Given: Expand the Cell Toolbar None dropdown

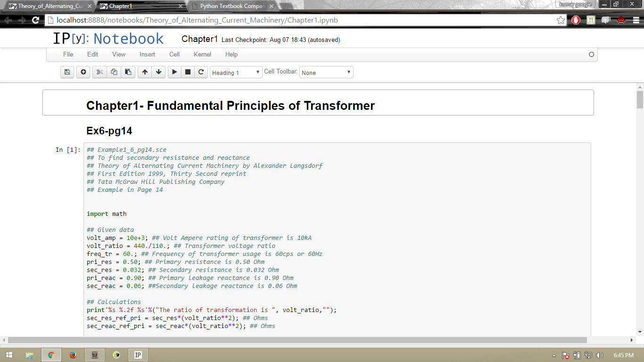Looking at the screenshot, I should click(326, 73).
